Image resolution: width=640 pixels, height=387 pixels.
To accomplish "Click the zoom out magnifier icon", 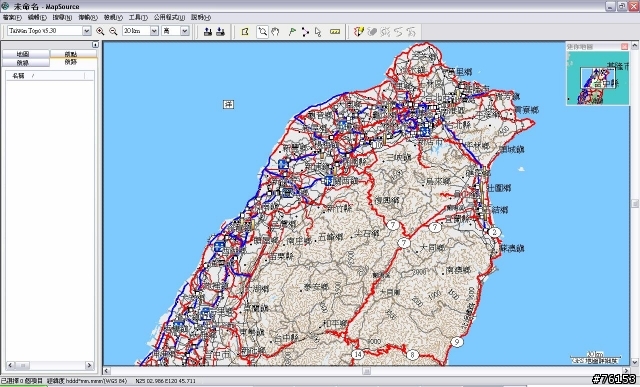I will coord(113,31).
